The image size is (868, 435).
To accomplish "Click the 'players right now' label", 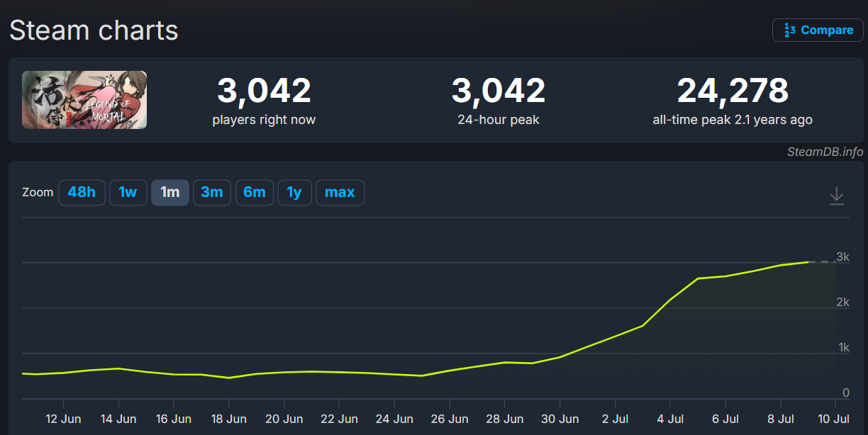I will 264,120.
